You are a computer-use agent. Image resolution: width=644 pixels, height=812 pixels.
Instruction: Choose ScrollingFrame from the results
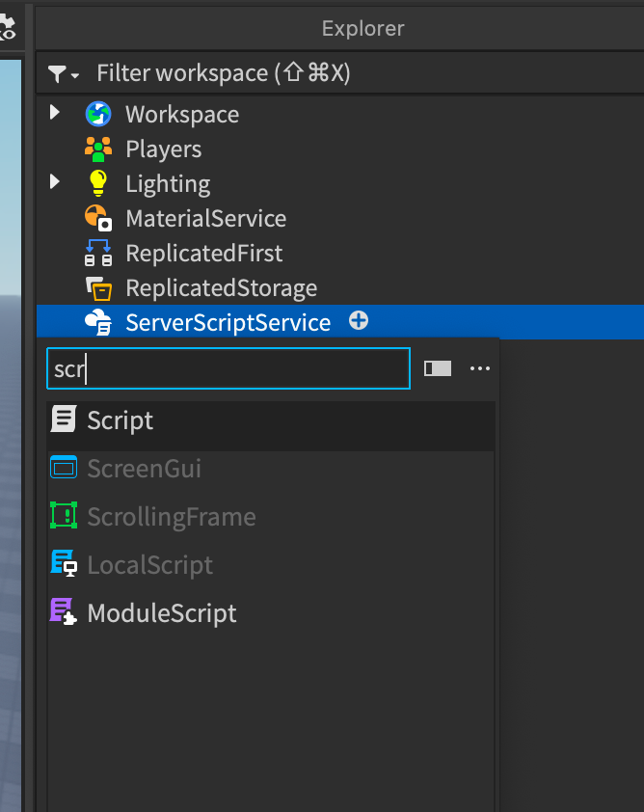click(x=271, y=516)
